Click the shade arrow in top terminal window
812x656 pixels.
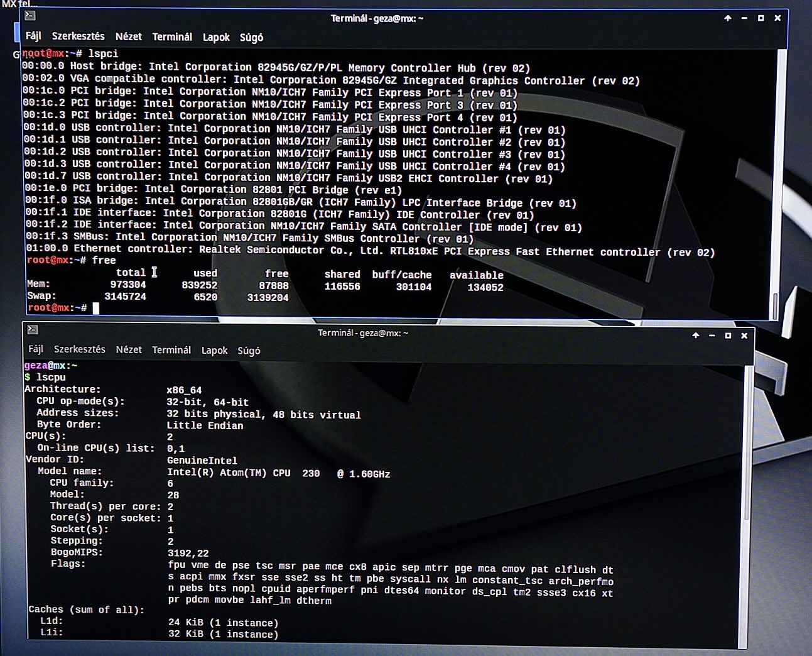(x=728, y=18)
